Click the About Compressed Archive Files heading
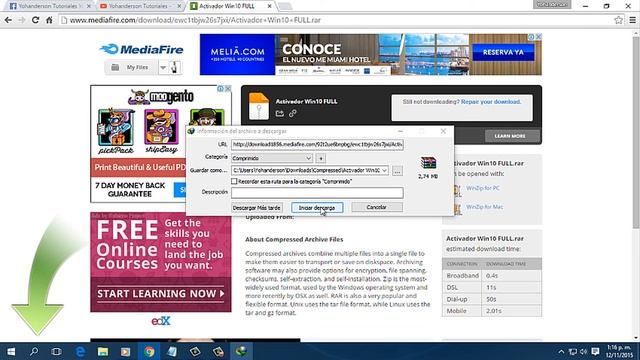This screenshot has width=640, height=360. pyautogui.click(x=294, y=240)
